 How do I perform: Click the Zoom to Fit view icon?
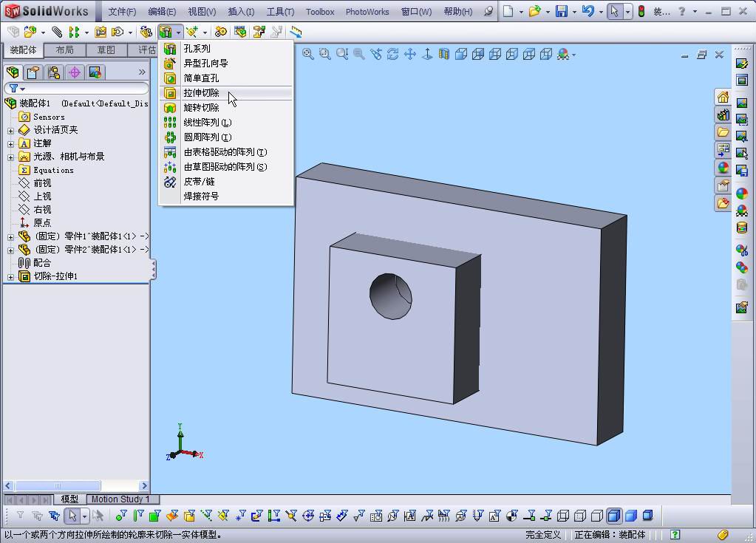pyautogui.click(x=307, y=54)
